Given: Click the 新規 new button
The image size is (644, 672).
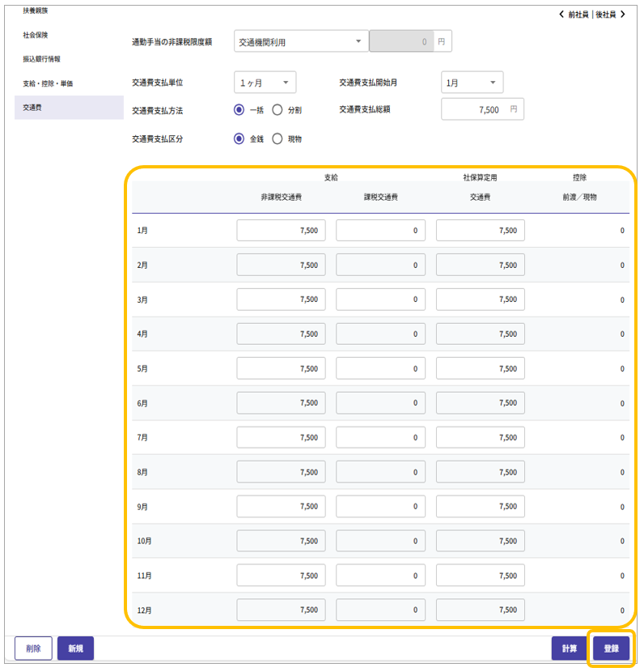Looking at the screenshot, I should point(75,649).
